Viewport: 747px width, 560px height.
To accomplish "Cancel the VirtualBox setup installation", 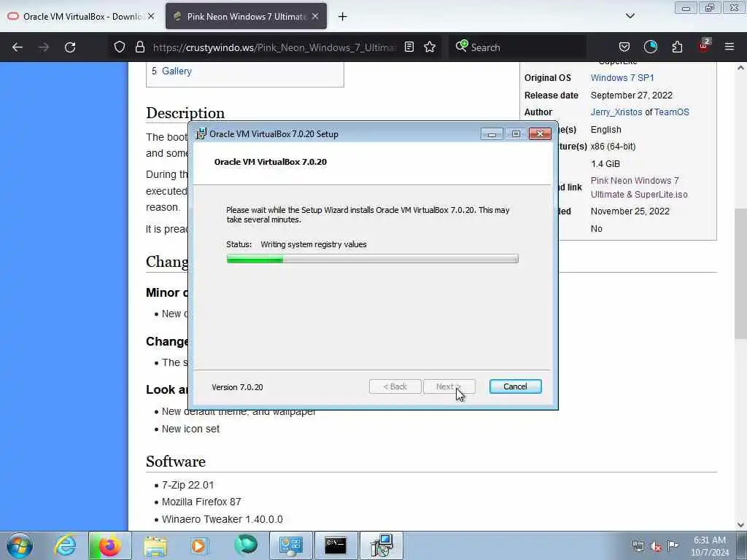I will coord(515,386).
